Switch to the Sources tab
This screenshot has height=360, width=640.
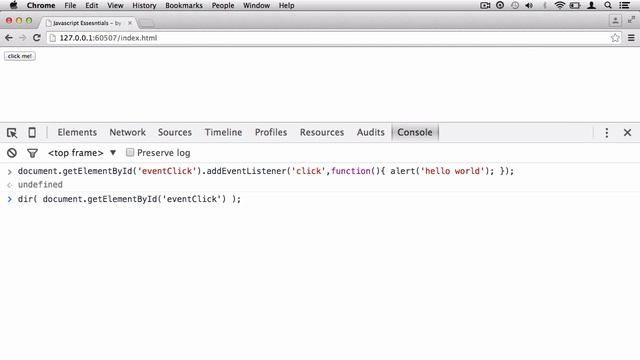tap(175, 132)
